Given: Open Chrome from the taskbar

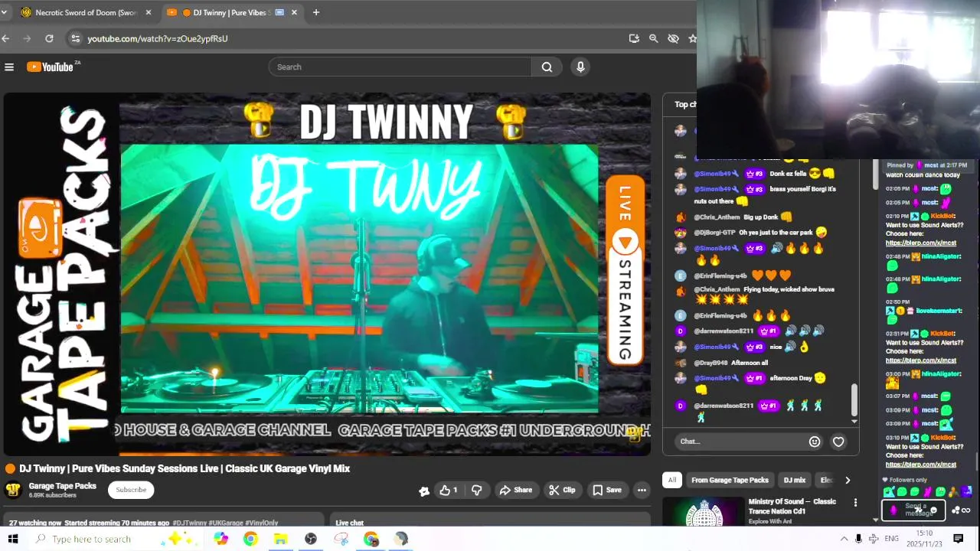Looking at the screenshot, I should (x=250, y=539).
